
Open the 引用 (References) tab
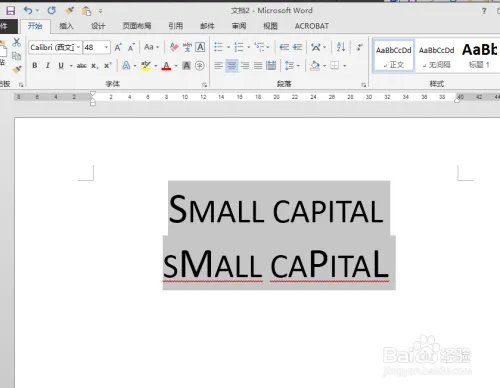176,26
